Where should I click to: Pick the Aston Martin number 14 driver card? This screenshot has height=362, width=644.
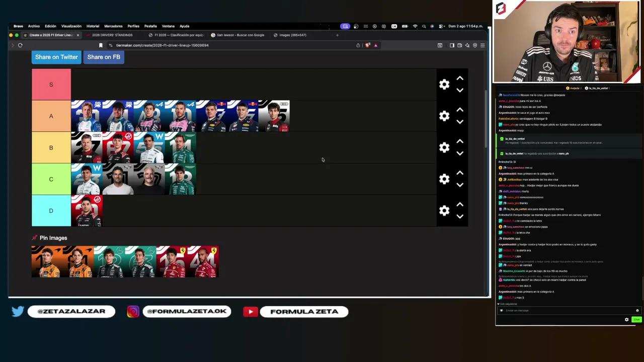coord(180,148)
